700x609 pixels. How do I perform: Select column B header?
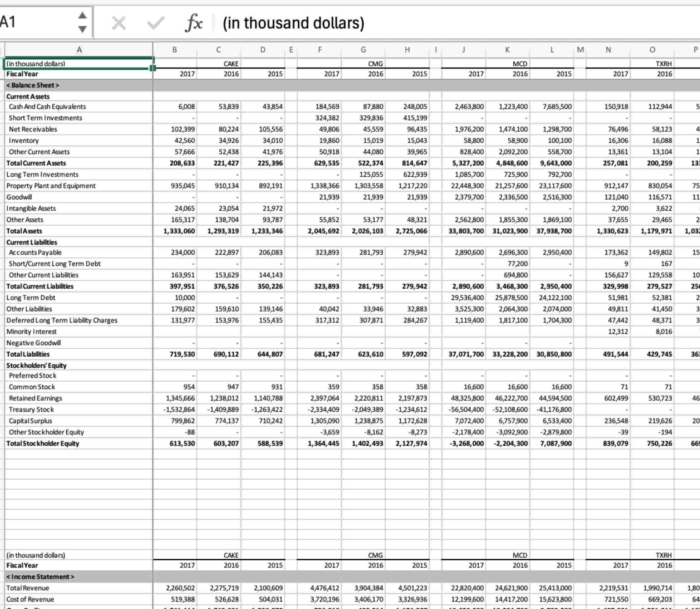(175, 50)
